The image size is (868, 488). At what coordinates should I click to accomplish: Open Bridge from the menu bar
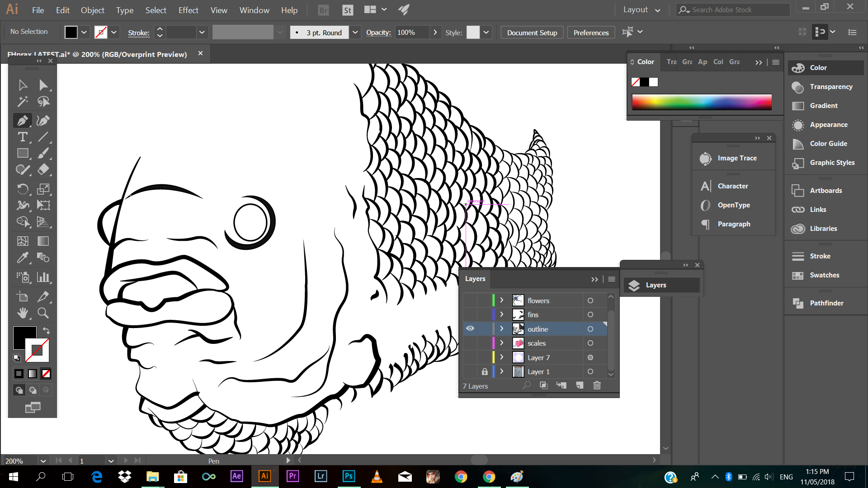point(323,10)
